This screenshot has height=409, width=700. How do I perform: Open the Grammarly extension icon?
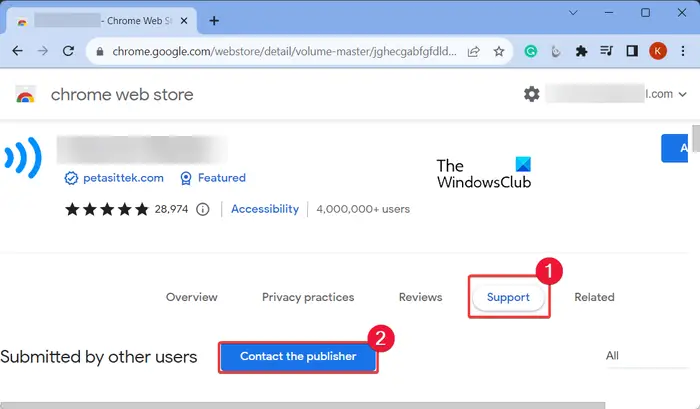pos(531,51)
